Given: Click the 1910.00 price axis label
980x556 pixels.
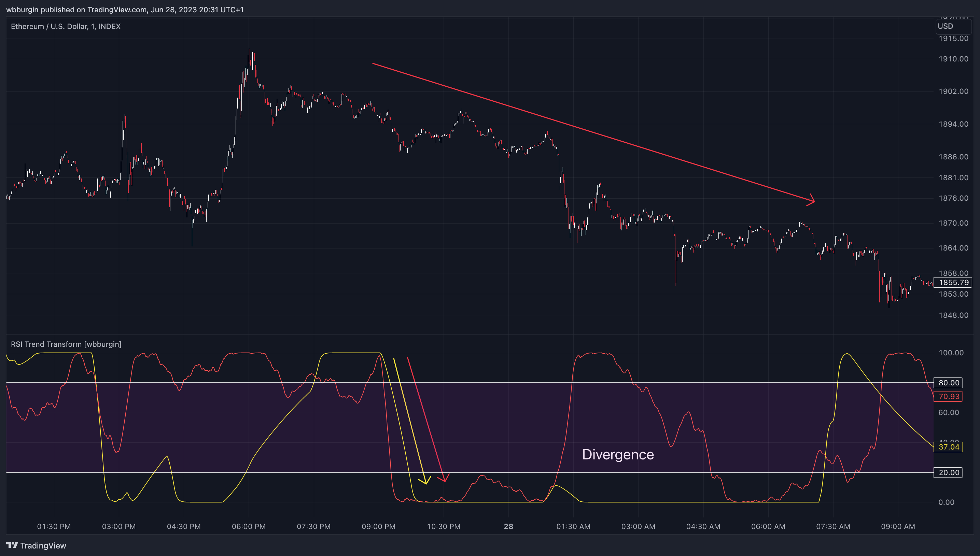Looking at the screenshot, I should coord(953,59).
